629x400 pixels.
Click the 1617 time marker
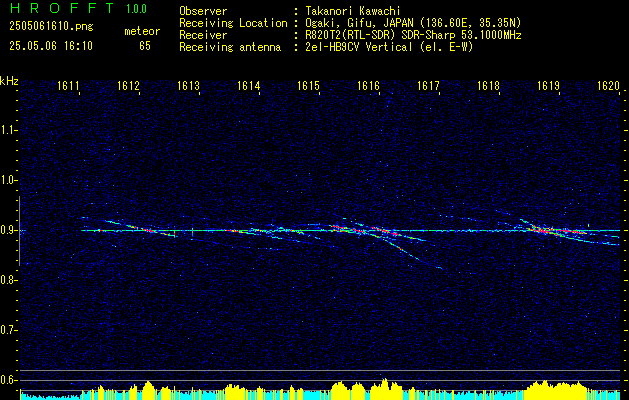click(428, 86)
